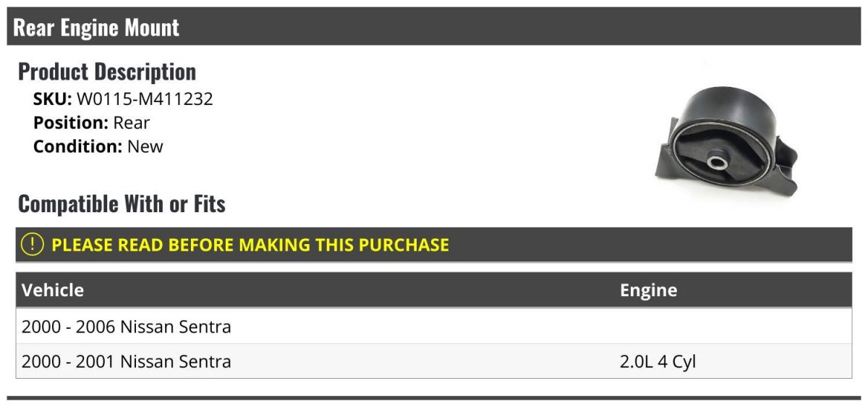Click the Condition: New line

pyautogui.click(x=98, y=146)
